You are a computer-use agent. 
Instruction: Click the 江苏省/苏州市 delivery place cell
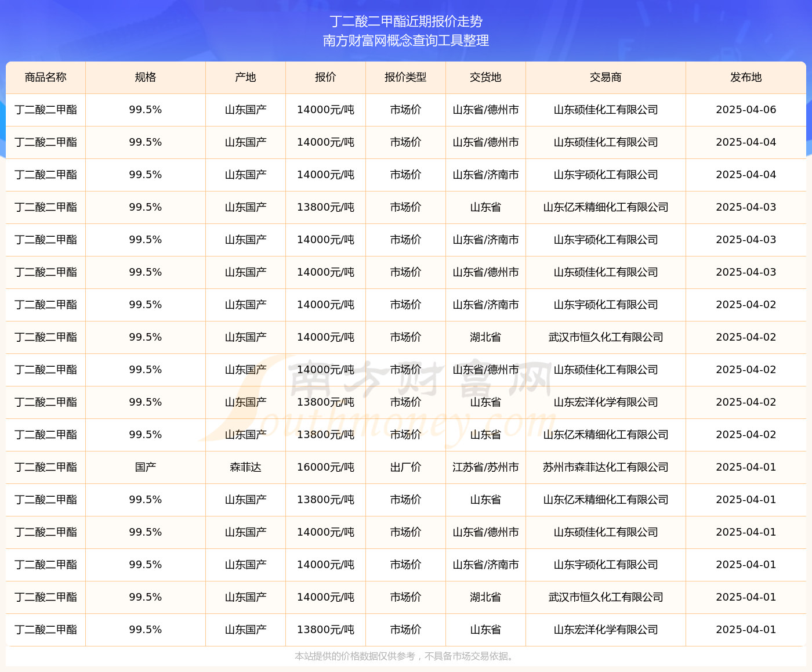click(485, 467)
